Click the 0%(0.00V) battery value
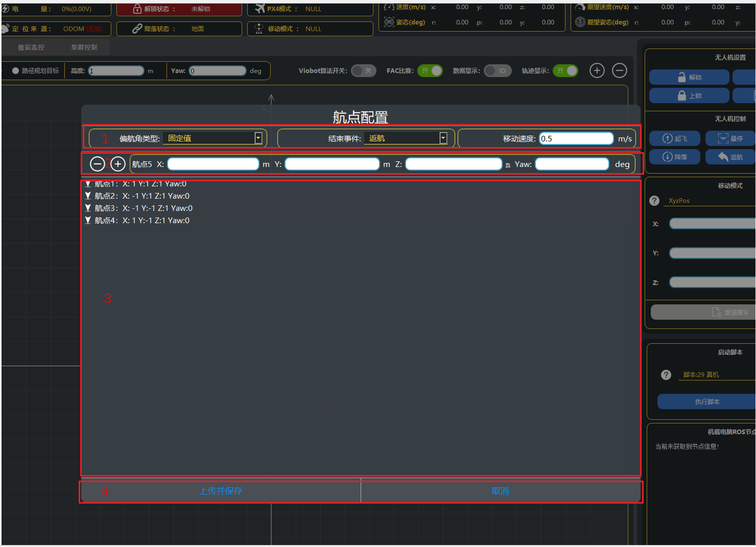This screenshot has height=547, width=756. pyautogui.click(x=76, y=9)
